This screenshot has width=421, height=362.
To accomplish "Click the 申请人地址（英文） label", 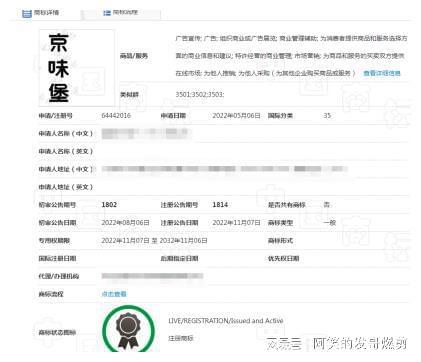I will click(66, 187).
